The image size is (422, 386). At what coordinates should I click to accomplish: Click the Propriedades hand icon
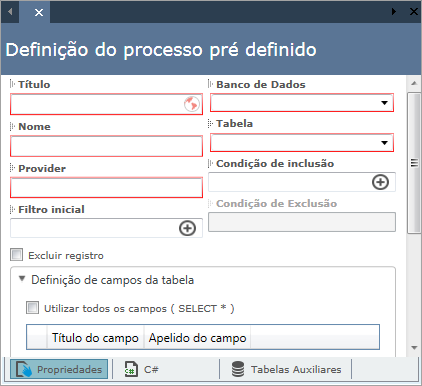pos(24,369)
